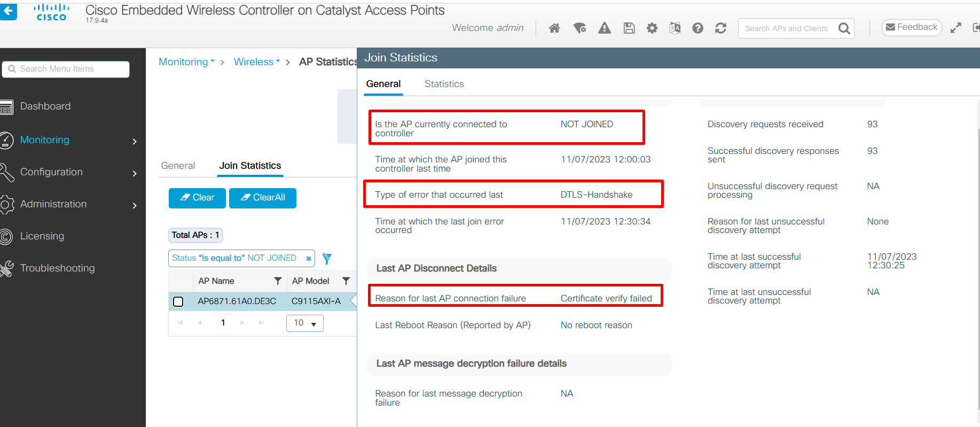Switch to the Statistics tab in panel
Screen dimensions: 980x427
444,84
